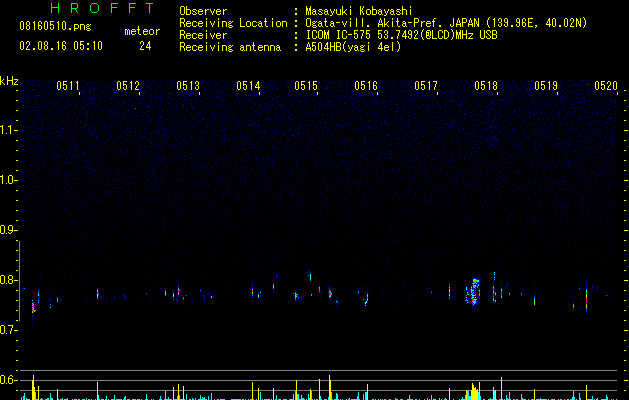Click the 0519 time axis marker
Image resolution: width=629 pixels, height=400 pixels.
coord(546,85)
